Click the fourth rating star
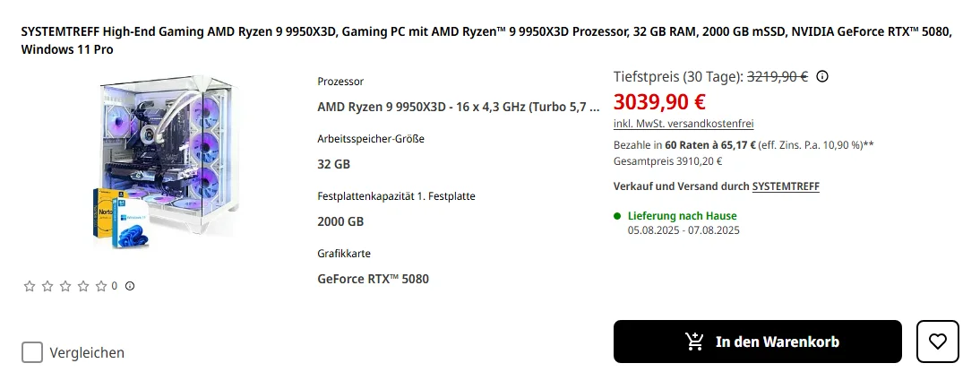980x372 pixels. coord(85,286)
